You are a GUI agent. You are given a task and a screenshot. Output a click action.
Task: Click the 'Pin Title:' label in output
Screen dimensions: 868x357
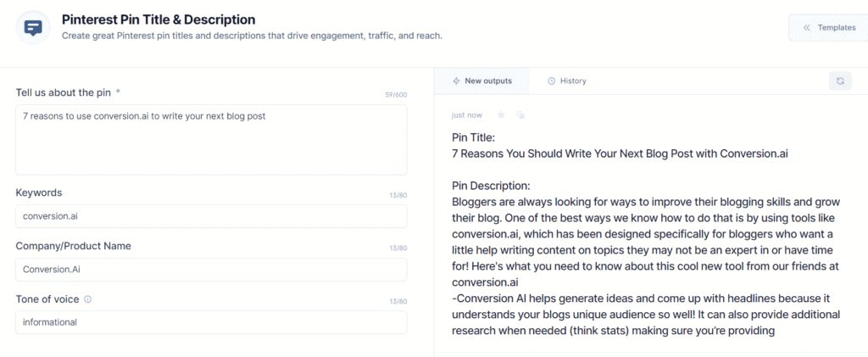click(x=473, y=138)
